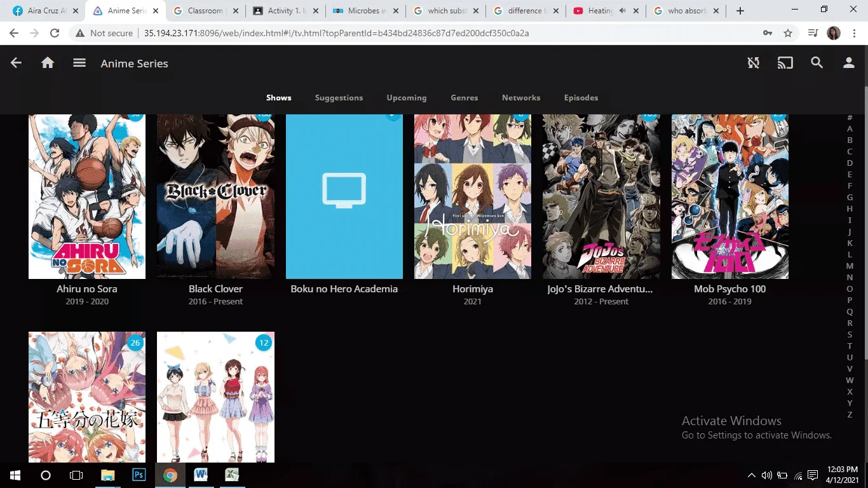Go back with the Jellyfin back arrow

coord(16,63)
